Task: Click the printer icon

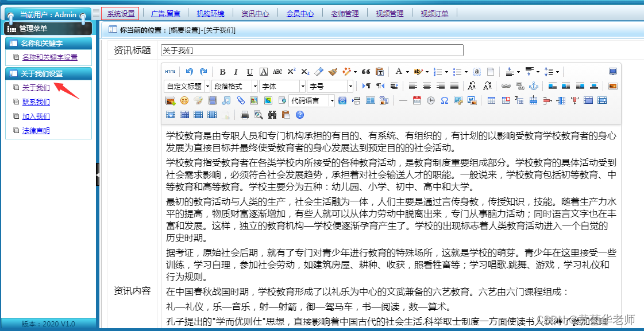Action: (244, 115)
